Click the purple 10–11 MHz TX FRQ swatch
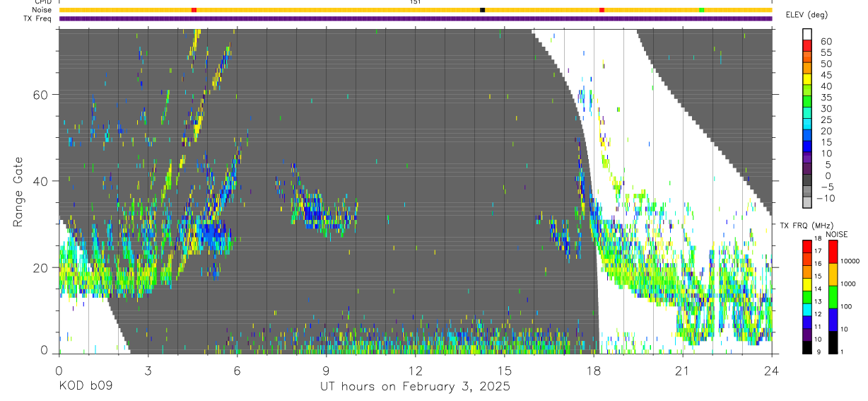The height and width of the screenshot is (401, 868). [807, 335]
